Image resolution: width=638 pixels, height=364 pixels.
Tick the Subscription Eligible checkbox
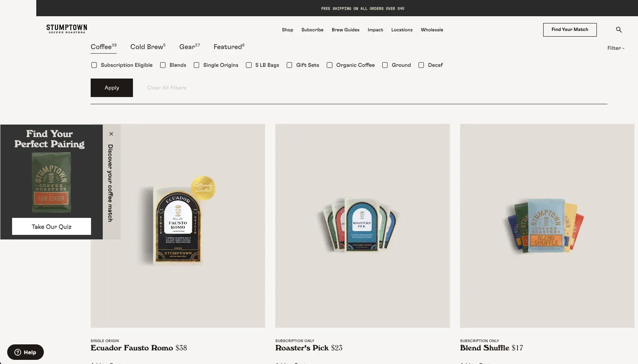94,65
